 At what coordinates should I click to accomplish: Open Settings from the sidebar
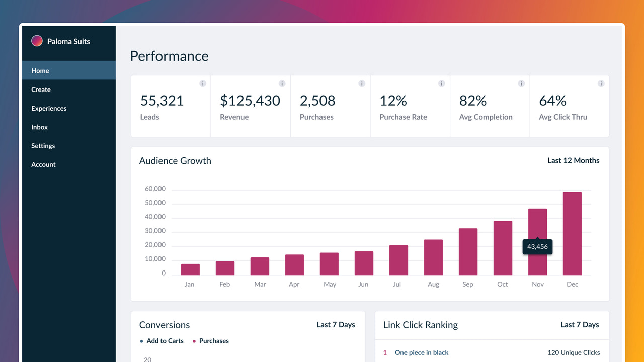pos(43,145)
